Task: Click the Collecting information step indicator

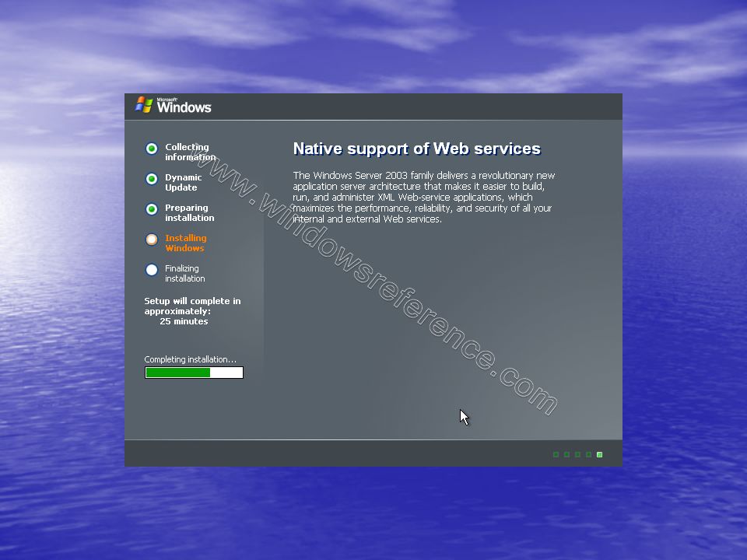Action: click(x=152, y=149)
